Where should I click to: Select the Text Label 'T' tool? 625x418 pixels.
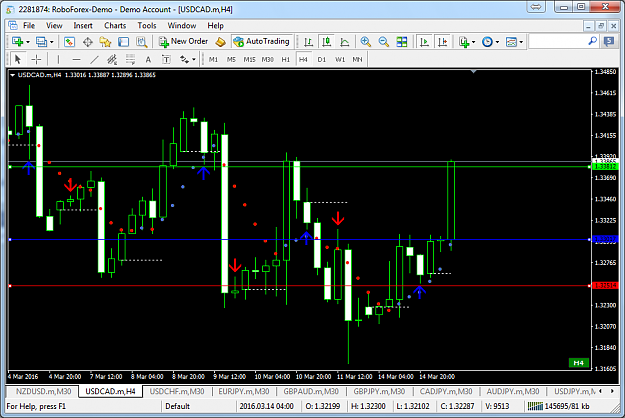click(166, 59)
